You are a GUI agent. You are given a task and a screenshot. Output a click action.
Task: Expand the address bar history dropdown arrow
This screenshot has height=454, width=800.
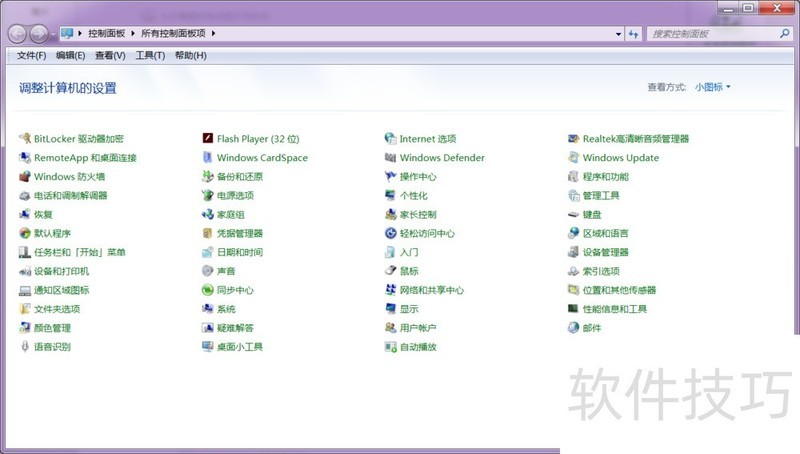click(x=618, y=34)
